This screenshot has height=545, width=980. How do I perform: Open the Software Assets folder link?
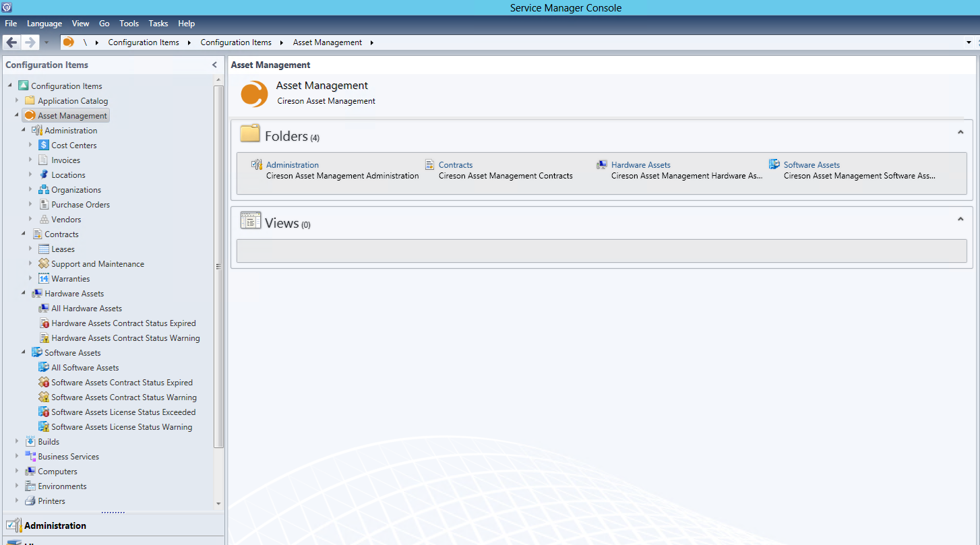click(x=811, y=165)
